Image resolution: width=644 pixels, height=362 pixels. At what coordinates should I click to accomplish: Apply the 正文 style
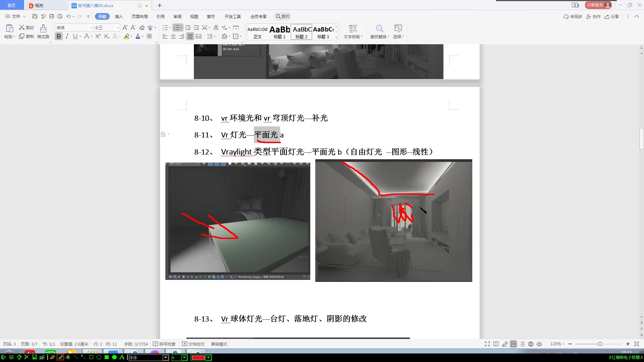click(258, 32)
